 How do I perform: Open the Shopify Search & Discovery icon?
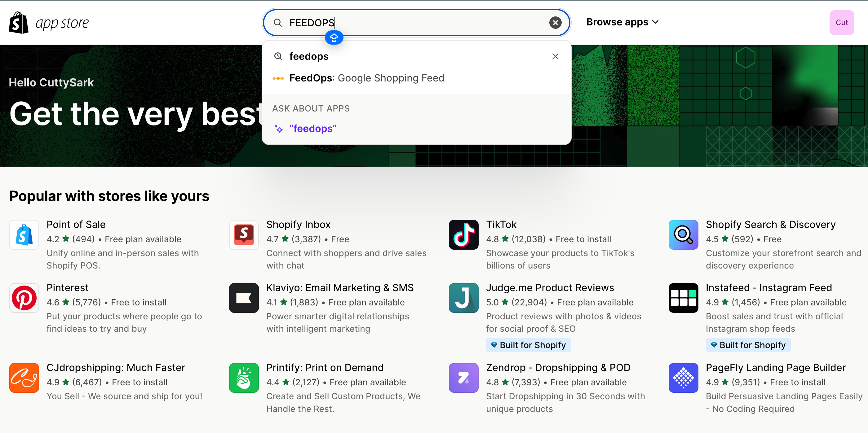point(683,234)
